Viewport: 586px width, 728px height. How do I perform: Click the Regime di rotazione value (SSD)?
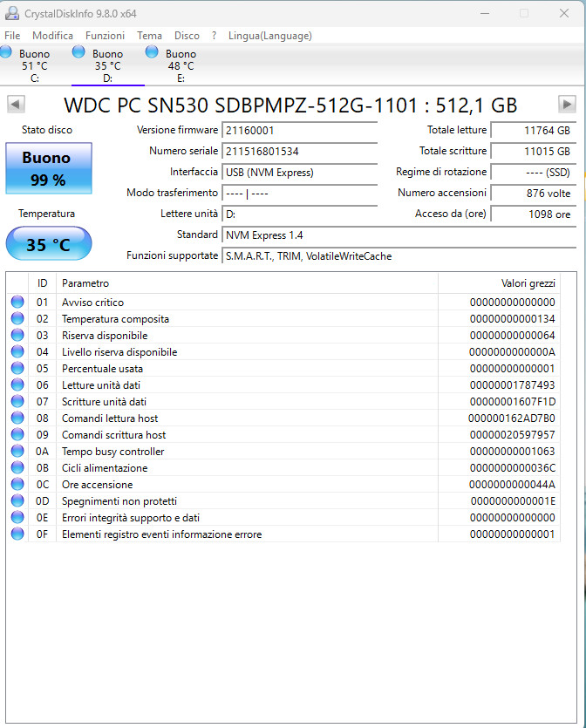click(x=533, y=173)
